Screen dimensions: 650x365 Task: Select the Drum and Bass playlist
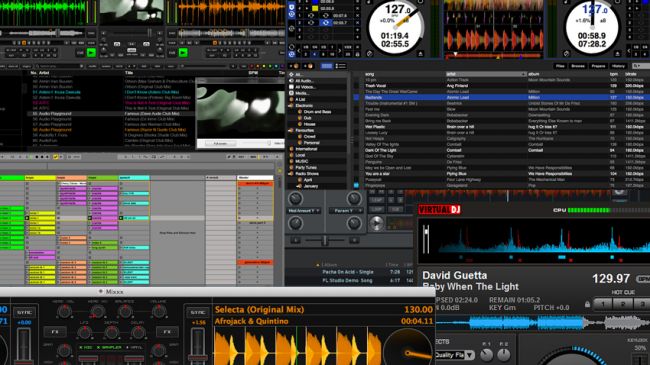[317, 112]
